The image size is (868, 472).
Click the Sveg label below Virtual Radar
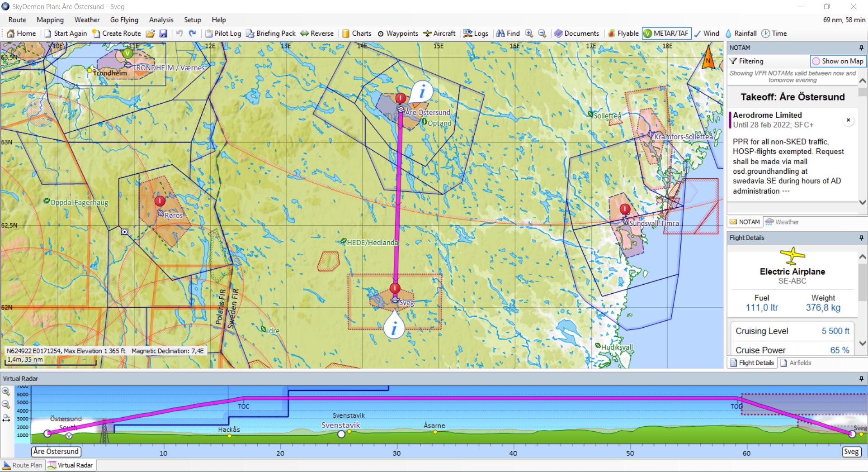click(851, 451)
